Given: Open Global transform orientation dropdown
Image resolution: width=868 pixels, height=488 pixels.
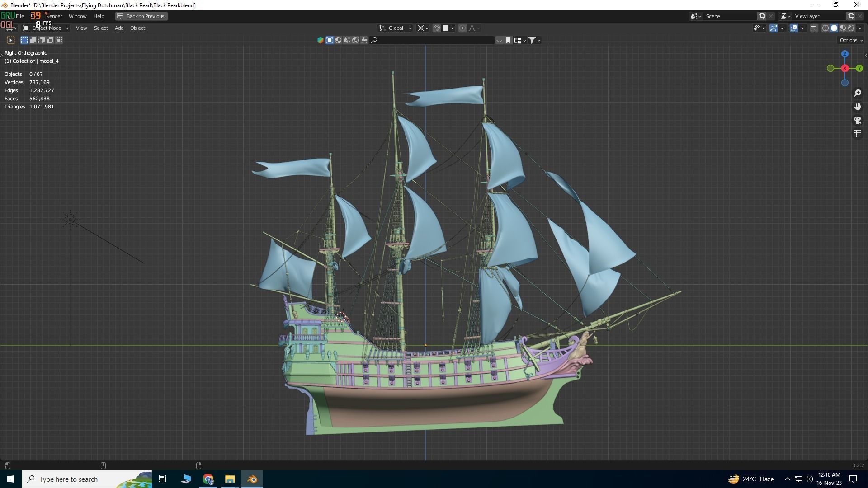Looking at the screenshot, I should [x=396, y=28].
